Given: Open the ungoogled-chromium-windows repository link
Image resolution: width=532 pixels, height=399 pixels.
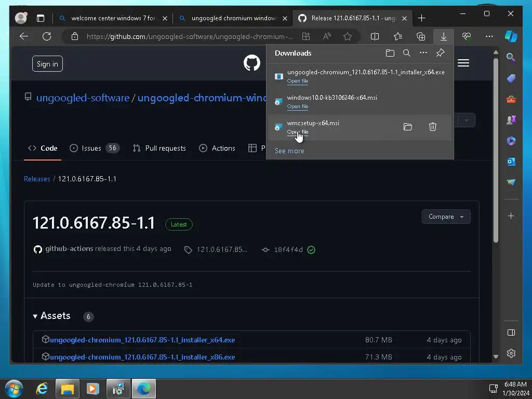Looking at the screenshot, I should (x=202, y=98).
